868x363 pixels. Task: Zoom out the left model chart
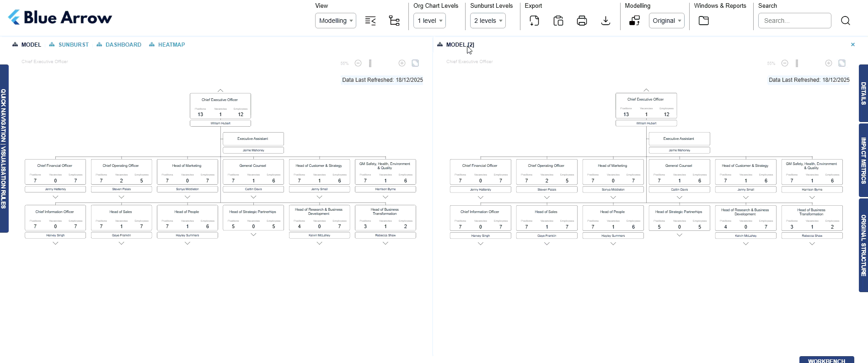click(358, 63)
